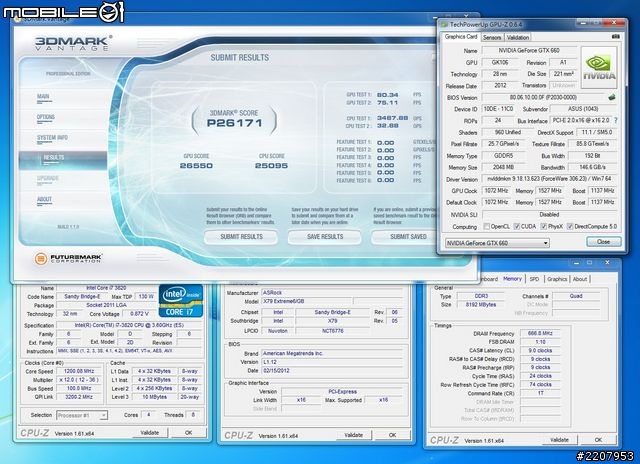The image size is (640, 464).
Task: Click the memory Channels value Quad
Action: click(x=576, y=296)
